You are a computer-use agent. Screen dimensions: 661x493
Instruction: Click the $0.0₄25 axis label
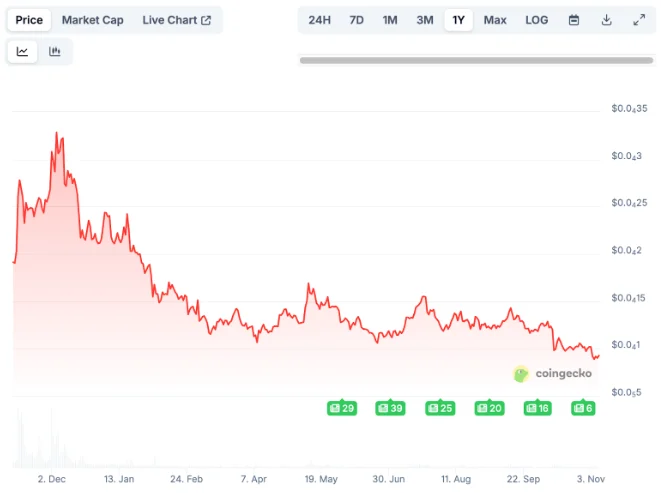click(x=629, y=203)
